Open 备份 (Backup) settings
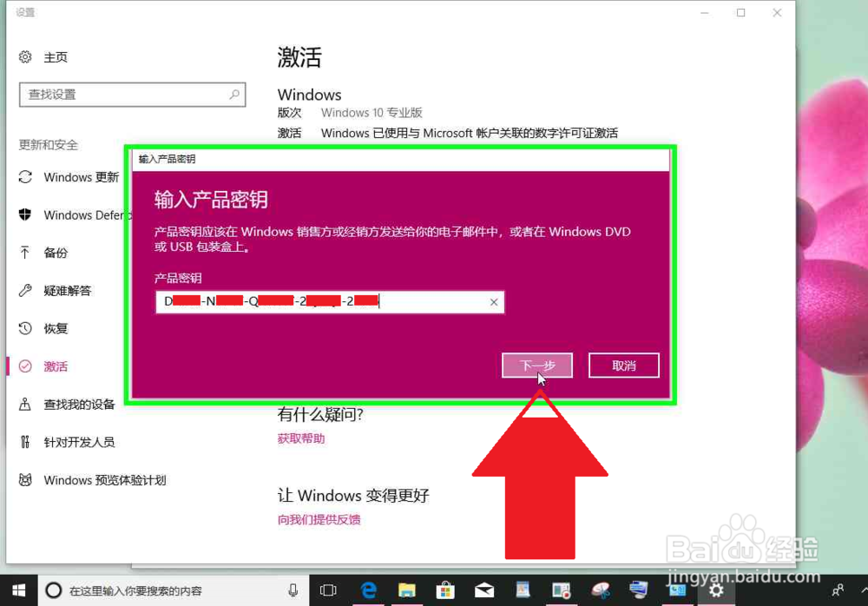868x606 pixels. pyautogui.click(x=55, y=253)
